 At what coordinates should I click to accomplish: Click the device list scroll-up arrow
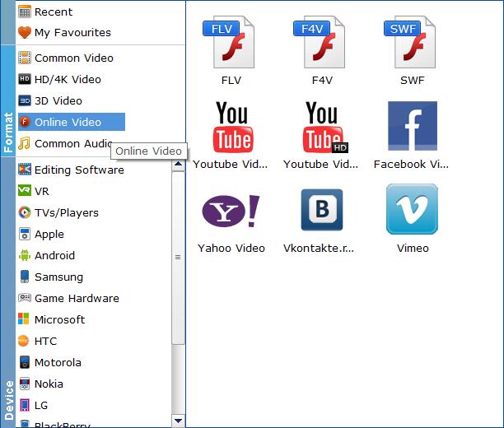pyautogui.click(x=178, y=165)
